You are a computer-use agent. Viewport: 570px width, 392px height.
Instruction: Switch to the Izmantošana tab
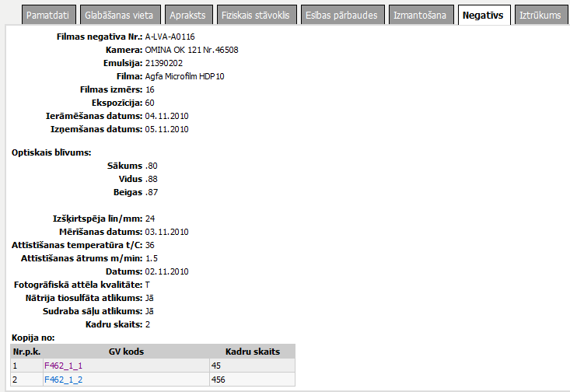click(x=421, y=15)
